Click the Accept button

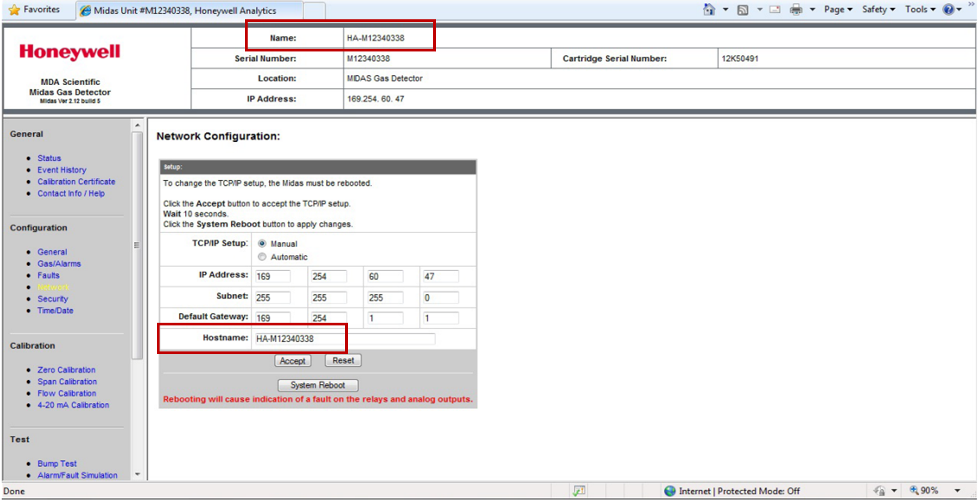[x=293, y=361]
